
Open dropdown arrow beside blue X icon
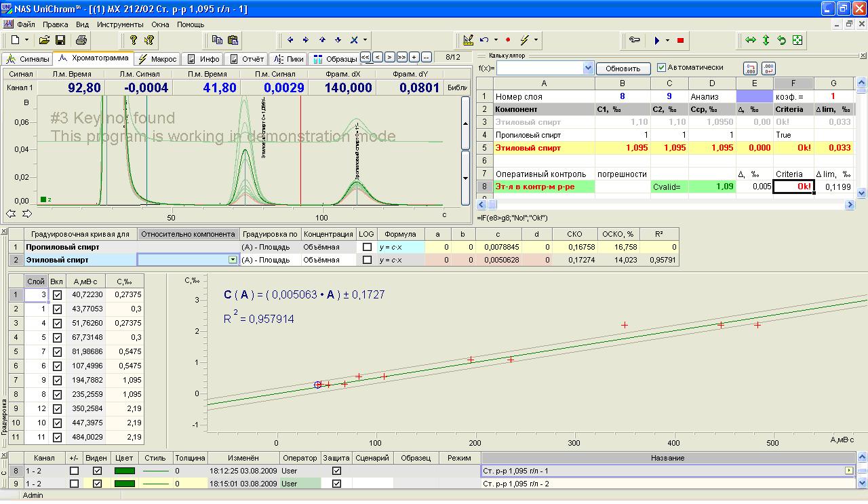(x=365, y=40)
